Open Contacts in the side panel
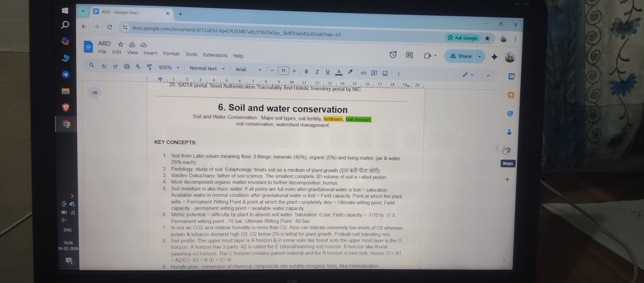644x283 pixels. [x=509, y=132]
